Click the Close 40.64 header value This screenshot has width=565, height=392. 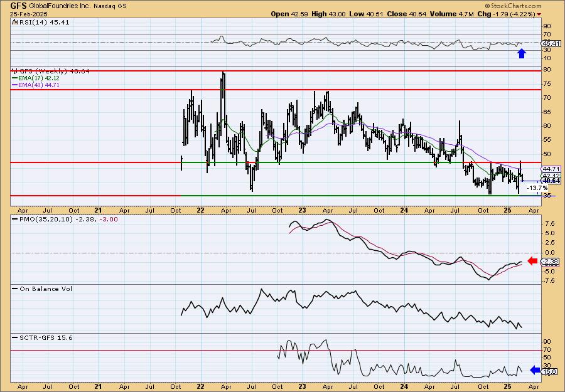coord(406,14)
